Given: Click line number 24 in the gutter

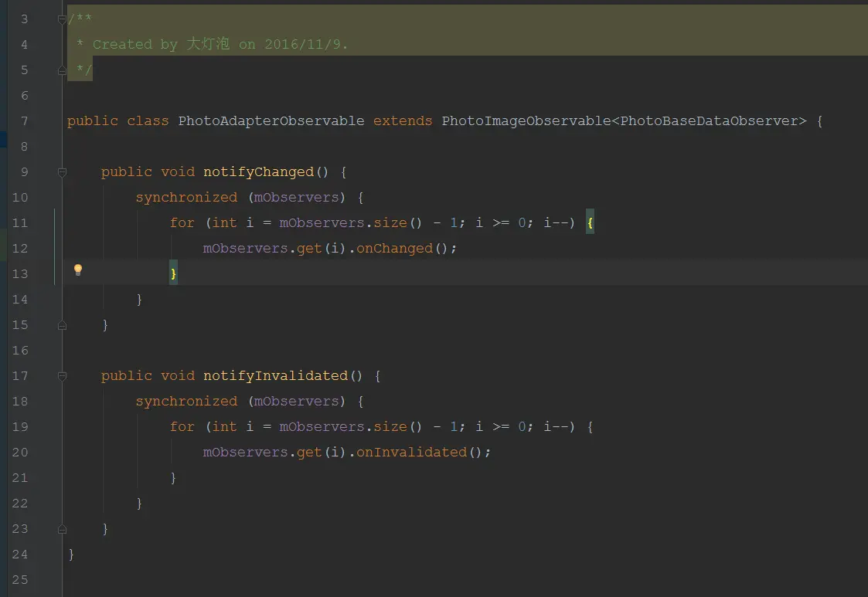Looking at the screenshot, I should pos(20,554).
